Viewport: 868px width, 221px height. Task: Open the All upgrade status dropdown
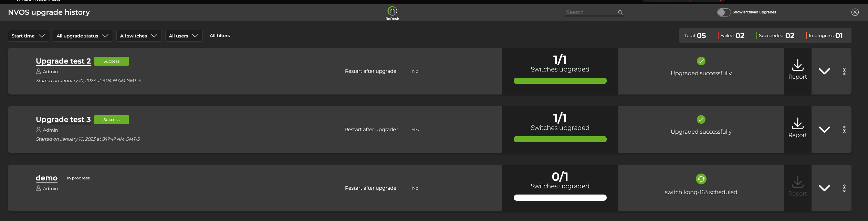(82, 36)
